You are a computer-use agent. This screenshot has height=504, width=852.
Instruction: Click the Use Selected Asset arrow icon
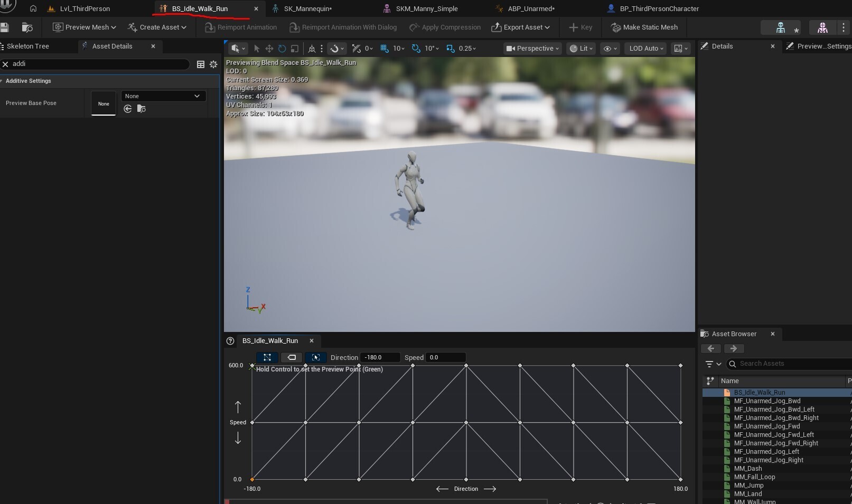pos(128,109)
